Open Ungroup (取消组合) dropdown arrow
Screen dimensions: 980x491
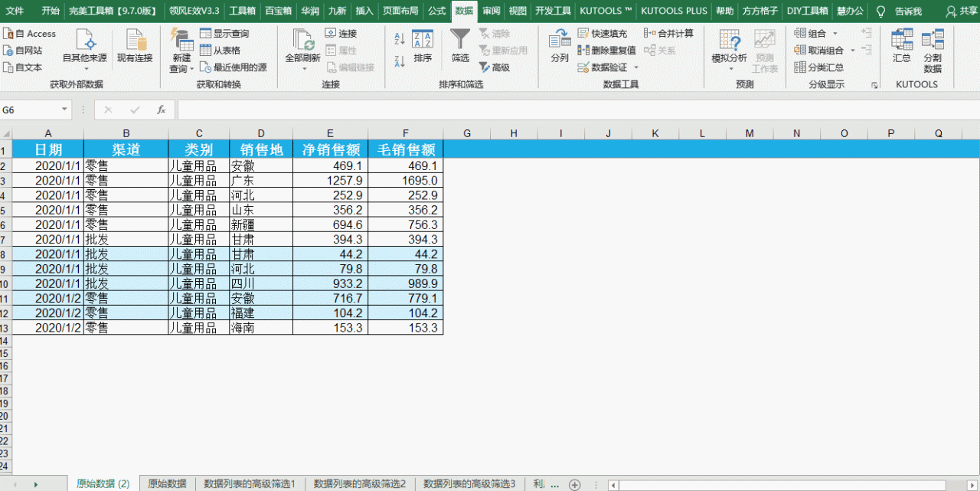(x=851, y=51)
